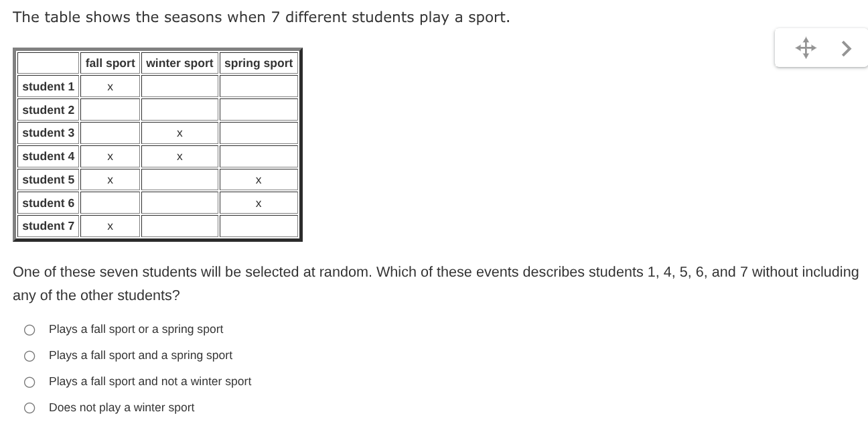This screenshot has width=868, height=424.
Task: Click the x mark in student 3 winter sport
Action: tap(179, 133)
